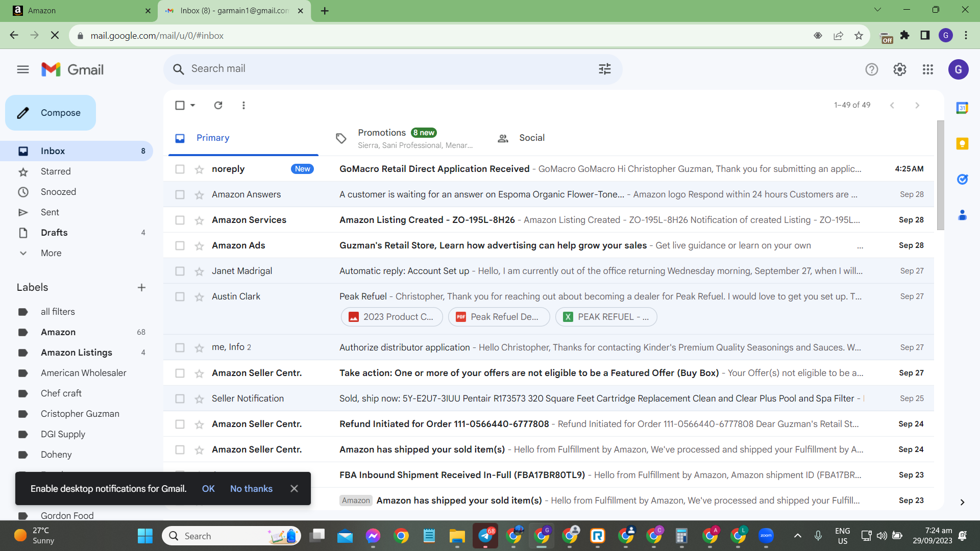Screen dimensions: 980x551
Task: Show hidden system tray icons
Action: coord(797,536)
